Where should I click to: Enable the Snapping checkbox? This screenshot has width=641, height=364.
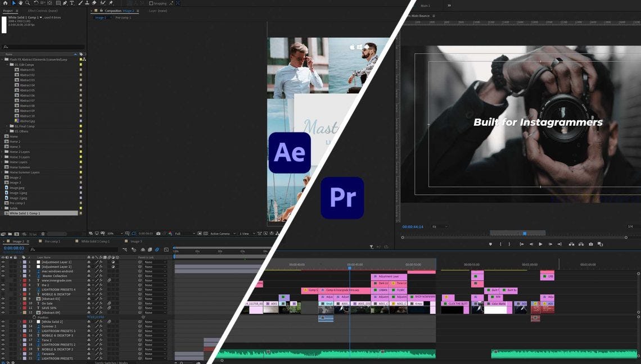click(151, 3)
